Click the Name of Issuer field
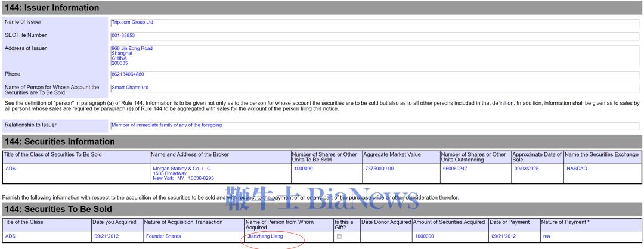The height and width of the screenshot is (249, 644). pyautogui.click(x=374, y=23)
